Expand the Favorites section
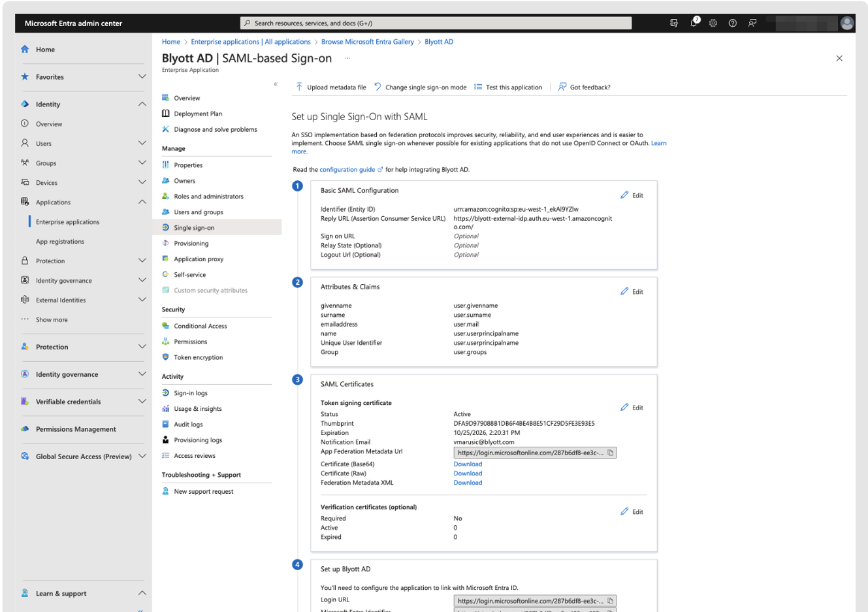868x612 pixels. 142,76
